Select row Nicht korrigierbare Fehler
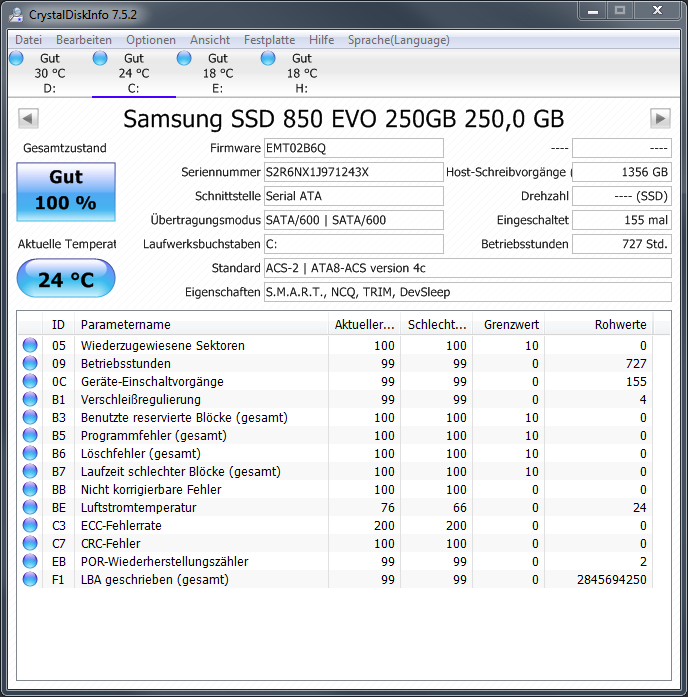 click(x=336, y=489)
